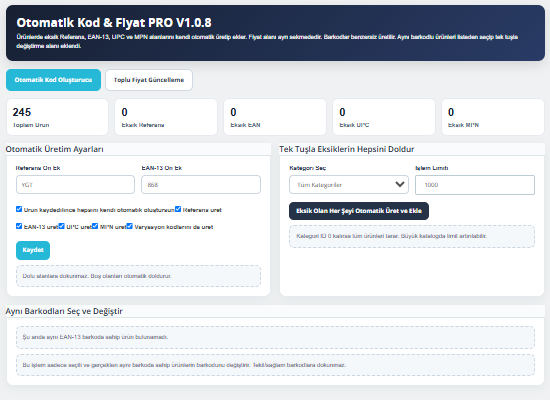Toggle the MPN üret checkbox
This screenshot has width=550, height=400.
tap(95, 226)
